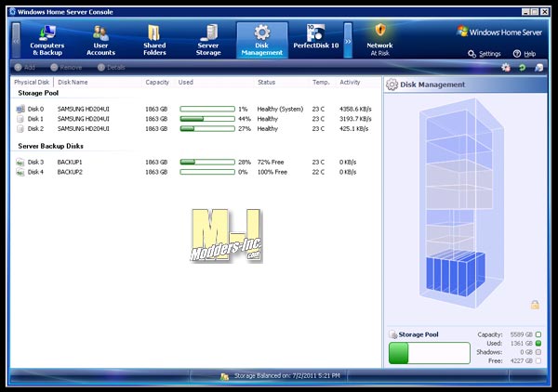The width and height of the screenshot is (558, 392).
Task: Click the left tab scroll arrow
Action: (16, 40)
